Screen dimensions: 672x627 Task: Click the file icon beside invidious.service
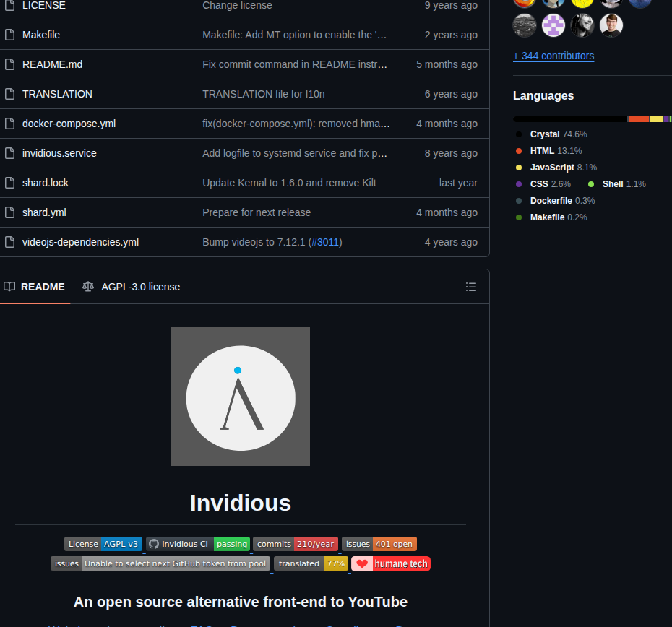10,153
